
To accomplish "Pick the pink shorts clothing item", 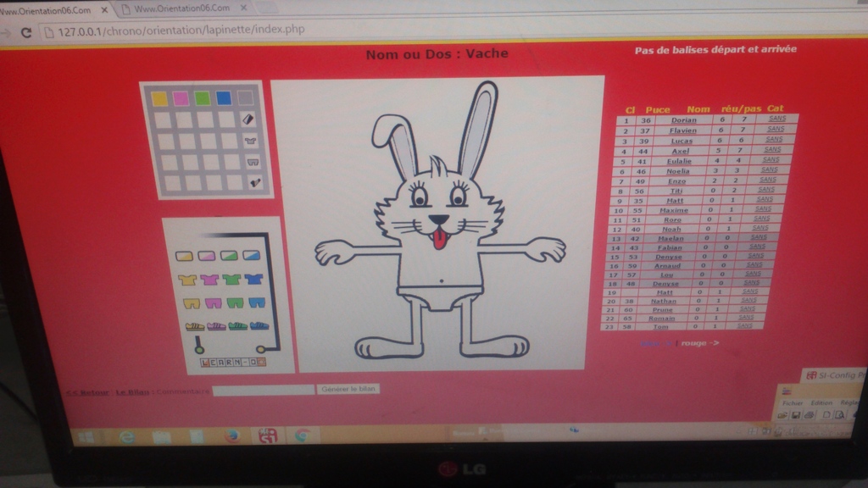I will click(x=212, y=302).
